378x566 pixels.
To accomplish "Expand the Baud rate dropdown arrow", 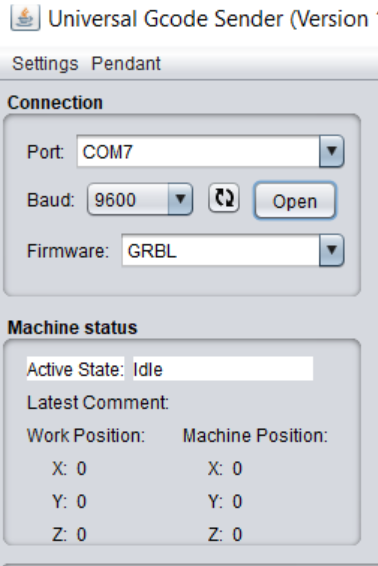I will click(180, 199).
